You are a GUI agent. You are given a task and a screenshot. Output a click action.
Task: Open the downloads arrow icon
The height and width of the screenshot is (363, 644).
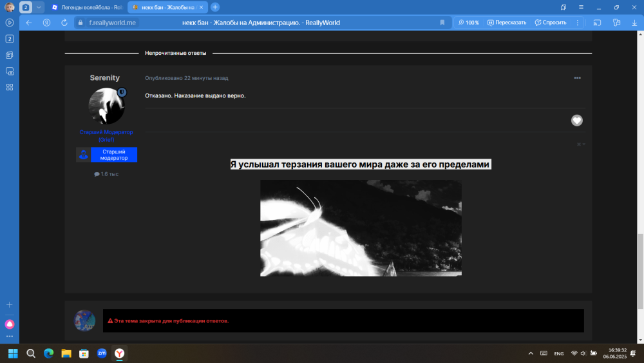click(x=634, y=23)
